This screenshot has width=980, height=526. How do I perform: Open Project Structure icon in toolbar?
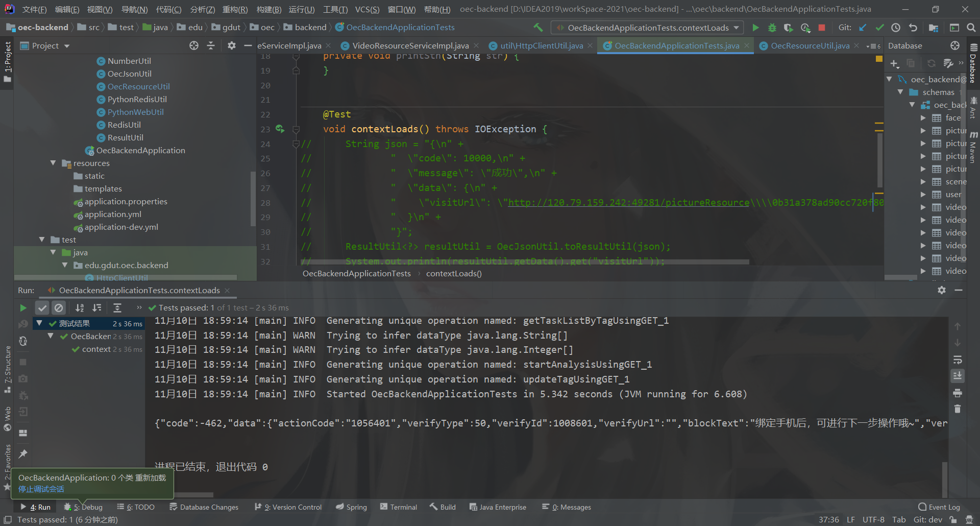934,28
